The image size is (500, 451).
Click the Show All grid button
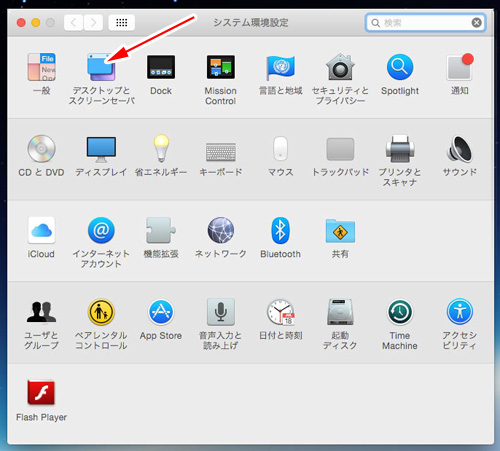[121, 23]
